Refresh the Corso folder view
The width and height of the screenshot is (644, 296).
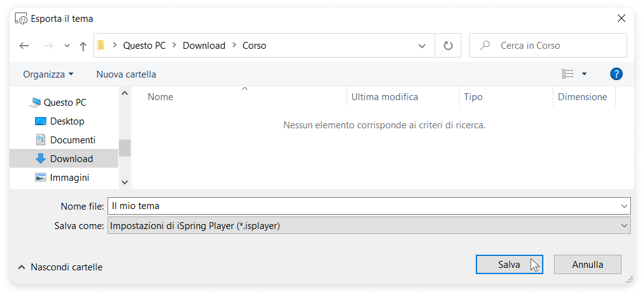pyautogui.click(x=448, y=46)
